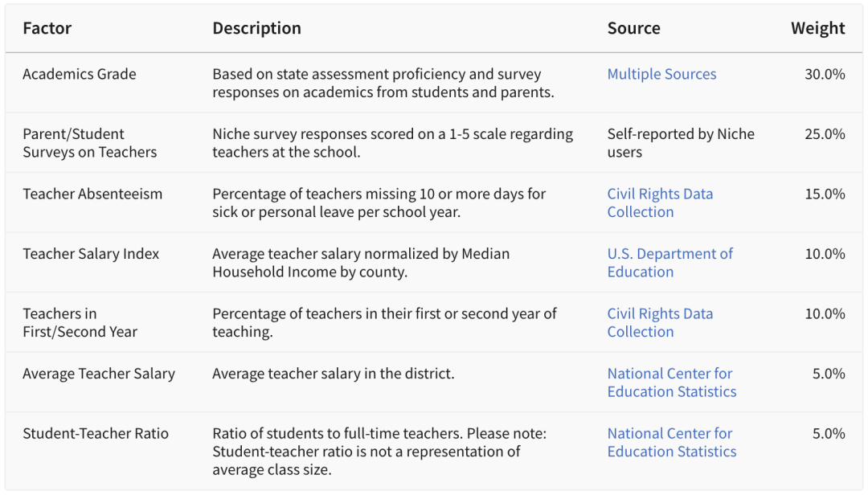Open Civil Rights Data Collection link for Teacher Absenteeism
Screen dimensions: 868x495
[660, 202]
